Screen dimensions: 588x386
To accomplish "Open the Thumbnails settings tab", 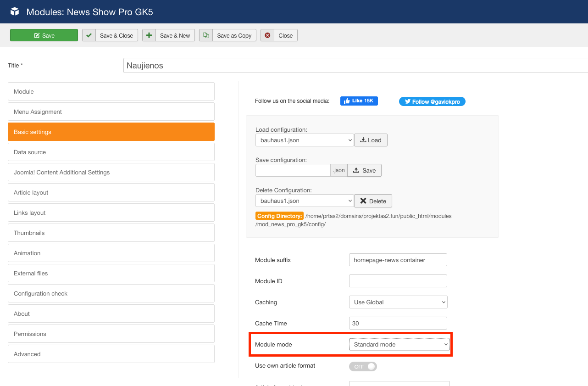I will [111, 233].
